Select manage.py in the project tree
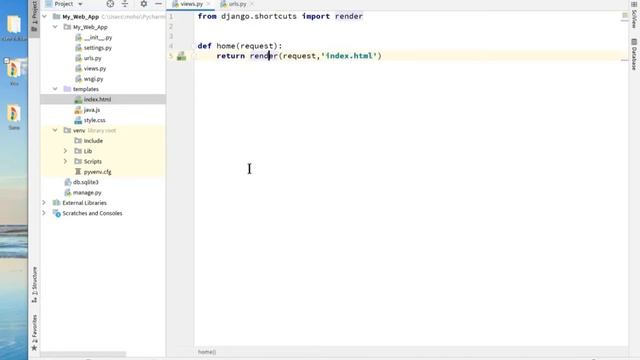 83,193
